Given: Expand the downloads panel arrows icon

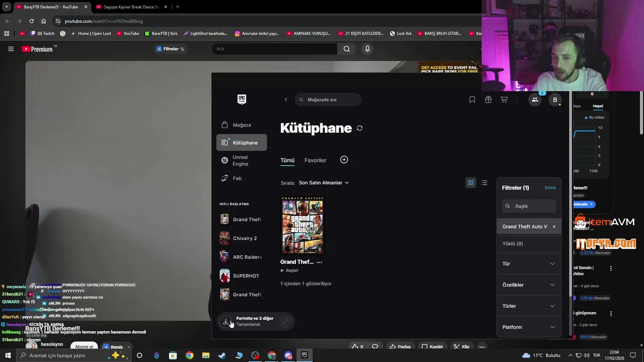Looking at the screenshot, I should 285,321.
